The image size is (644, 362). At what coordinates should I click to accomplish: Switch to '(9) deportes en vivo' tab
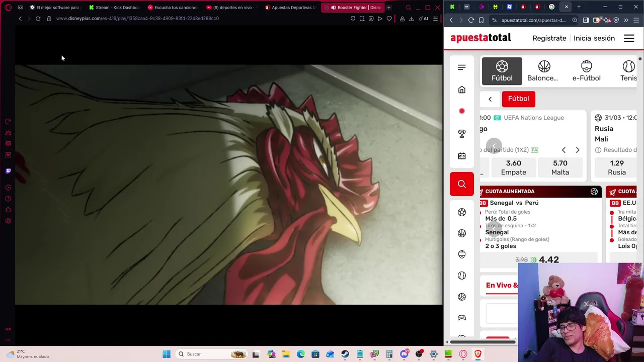point(232,8)
